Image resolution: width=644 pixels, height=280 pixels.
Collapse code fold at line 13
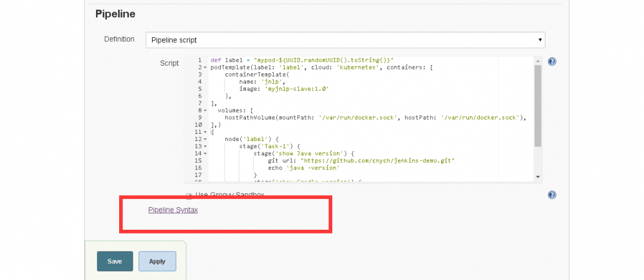pos(205,147)
